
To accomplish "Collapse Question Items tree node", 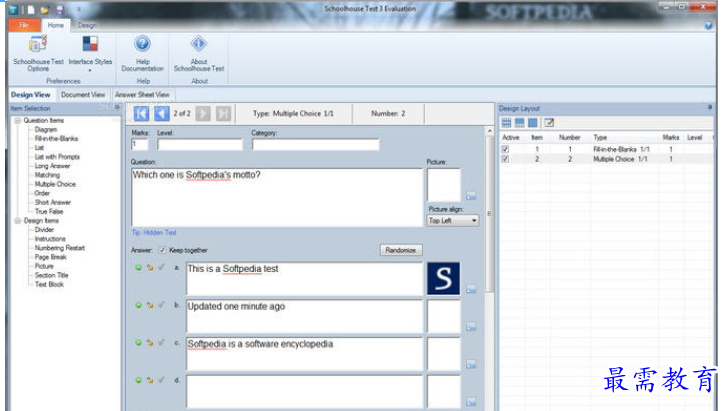I will 18,120.
